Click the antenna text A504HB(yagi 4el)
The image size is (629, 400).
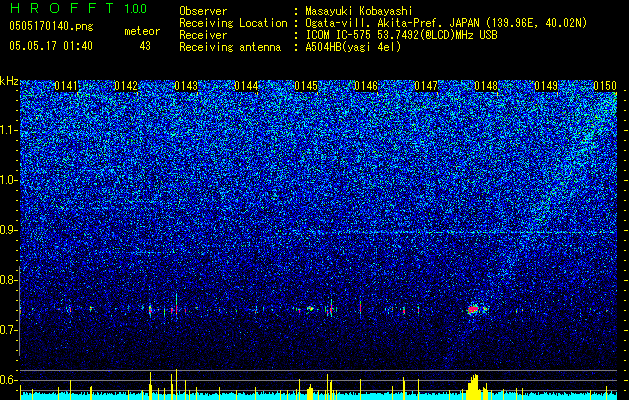pos(353,47)
